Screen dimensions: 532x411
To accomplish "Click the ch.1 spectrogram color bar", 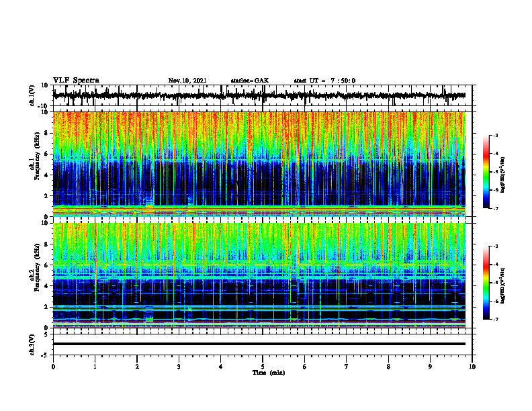I will (486, 171).
